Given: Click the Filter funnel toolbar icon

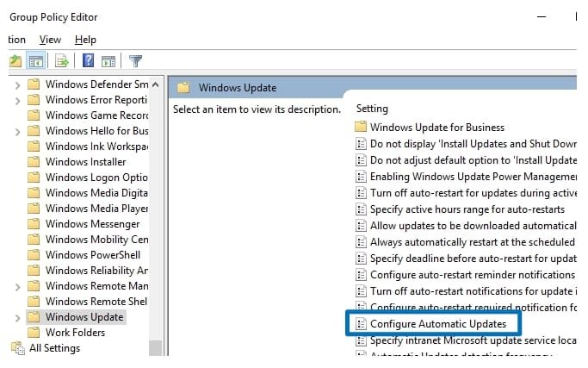Looking at the screenshot, I should click(135, 60).
